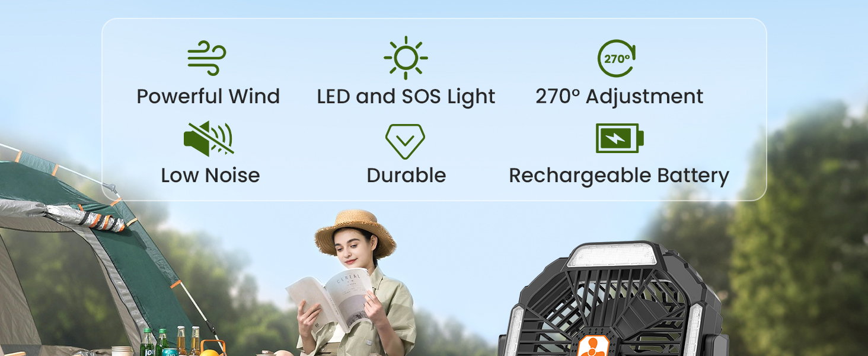Select the LED and SOS Light text
Viewport: 868px width, 356px height.
406,97
